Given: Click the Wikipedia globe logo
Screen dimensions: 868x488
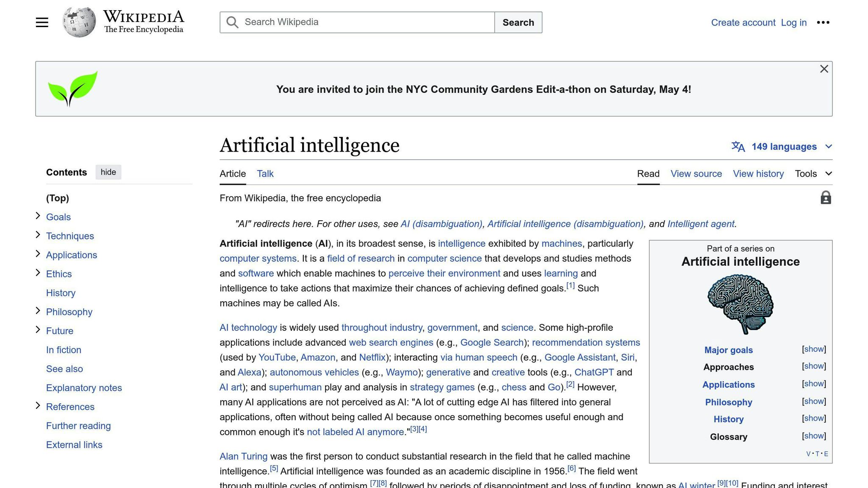Looking at the screenshot, I should (x=79, y=22).
